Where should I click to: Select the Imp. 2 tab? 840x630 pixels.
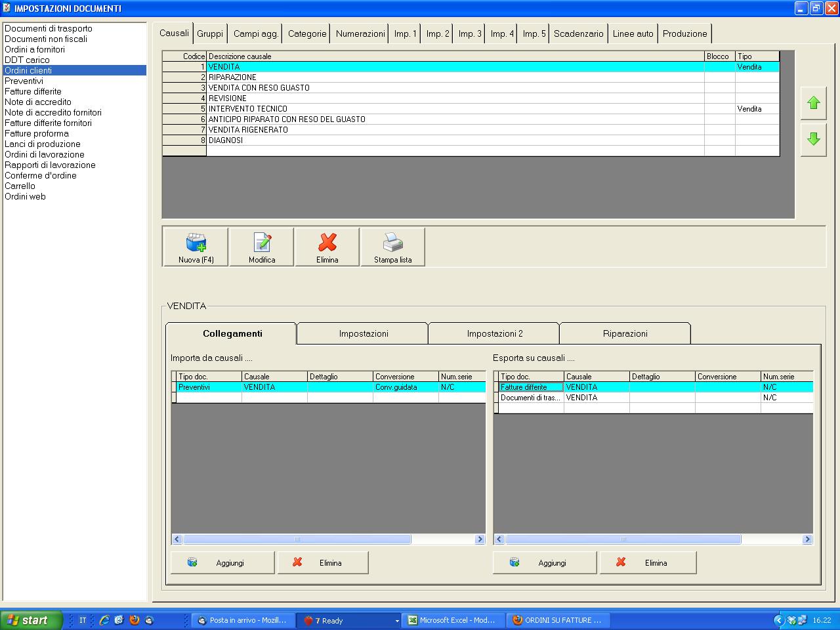(x=438, y=33)
